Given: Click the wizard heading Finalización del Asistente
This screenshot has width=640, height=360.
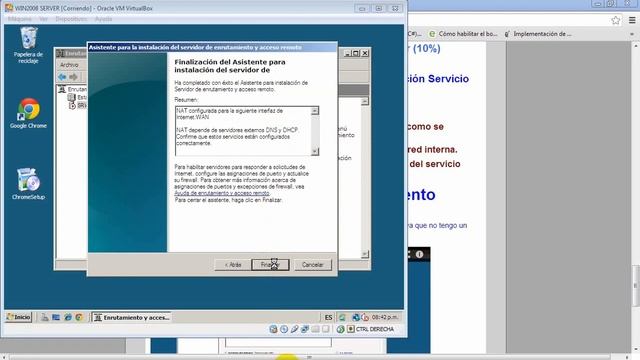Looking at the screenshot, I should (230, 66).
